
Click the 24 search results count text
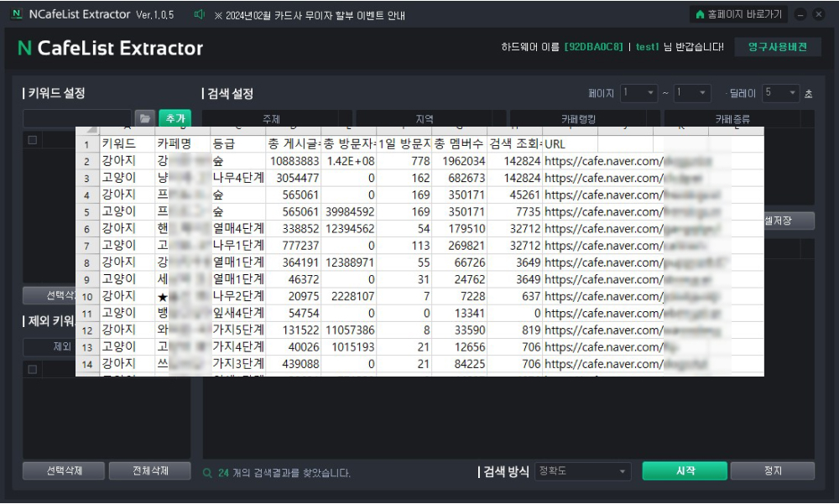click(x=223, y=473)
